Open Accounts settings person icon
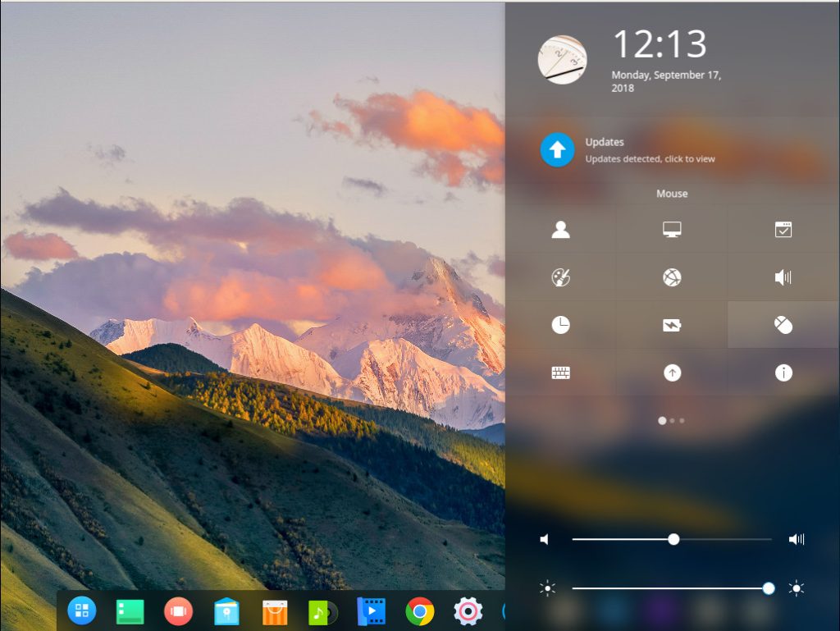This screenshot has width=840, height=631. click(x=560, y=230)
